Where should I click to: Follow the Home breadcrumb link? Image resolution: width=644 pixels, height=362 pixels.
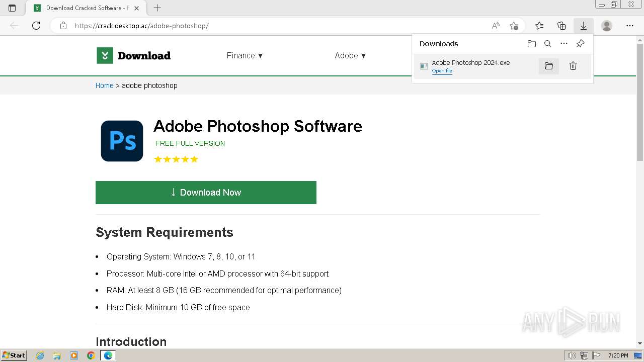105,85
